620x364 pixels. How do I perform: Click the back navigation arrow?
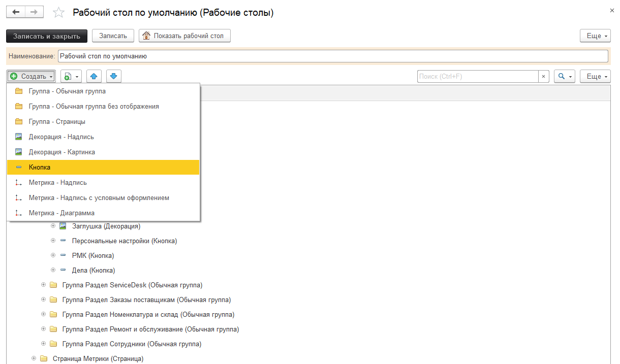[x=16, y=12]
